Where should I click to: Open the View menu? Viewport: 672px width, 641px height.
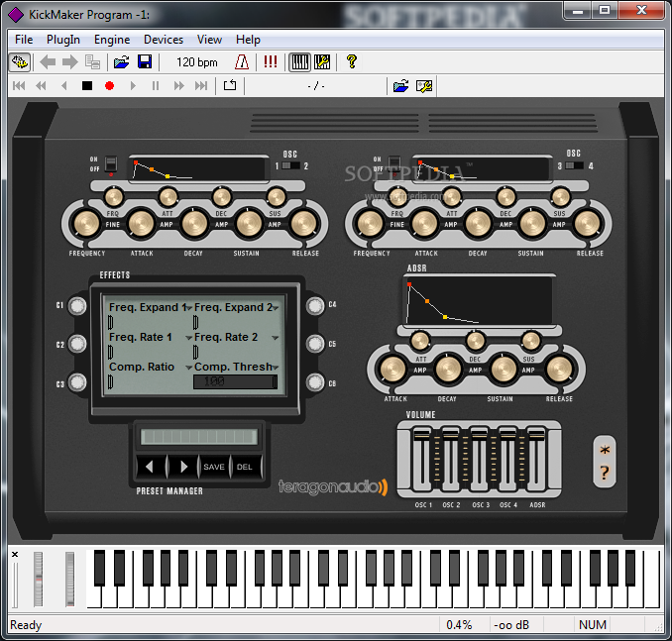tap(209, 40)
